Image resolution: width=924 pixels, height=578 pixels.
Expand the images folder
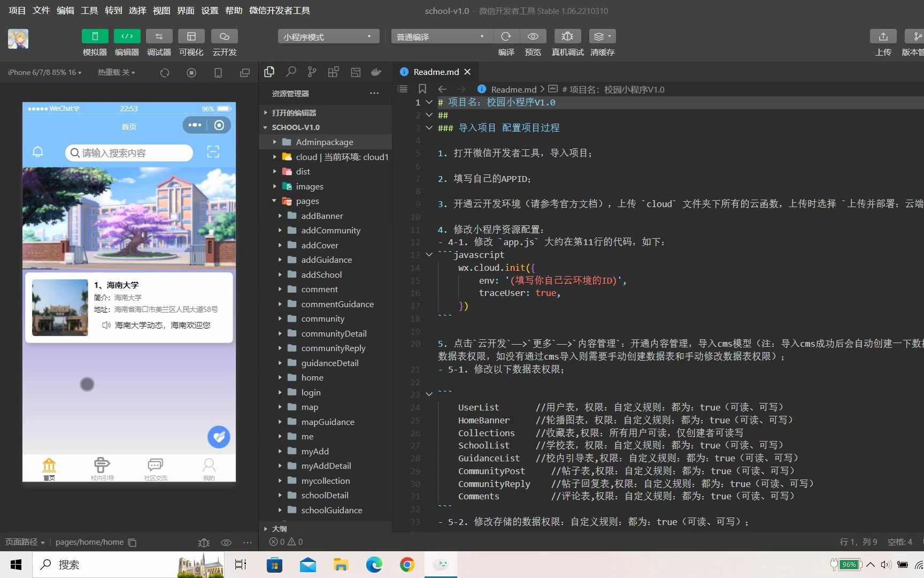click(x=325, y=186)
